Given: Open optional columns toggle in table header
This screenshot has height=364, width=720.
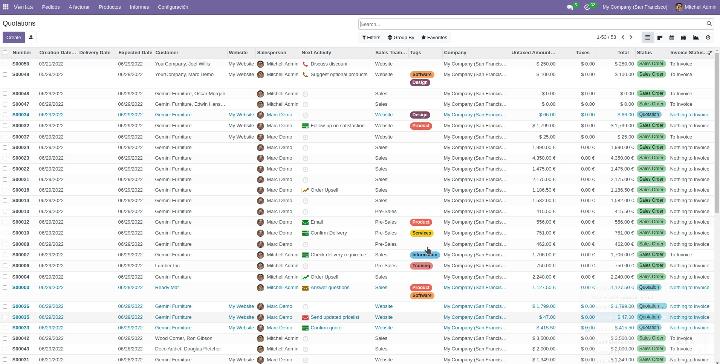Looking at the screenshot, I should point(710,53).
